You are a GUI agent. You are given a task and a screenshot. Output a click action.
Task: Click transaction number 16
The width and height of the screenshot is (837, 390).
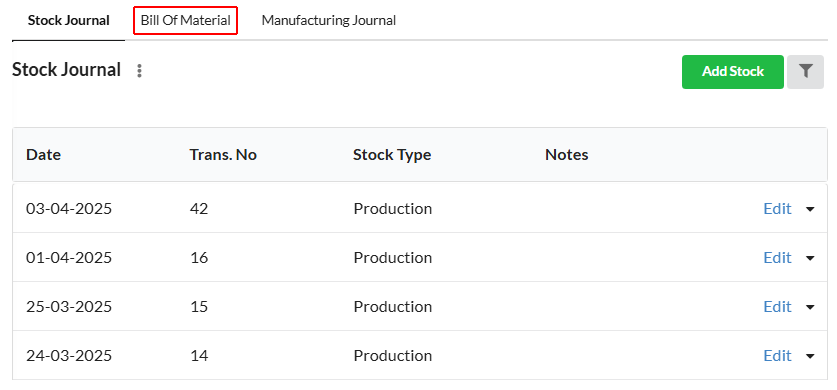tap(199, 258)
